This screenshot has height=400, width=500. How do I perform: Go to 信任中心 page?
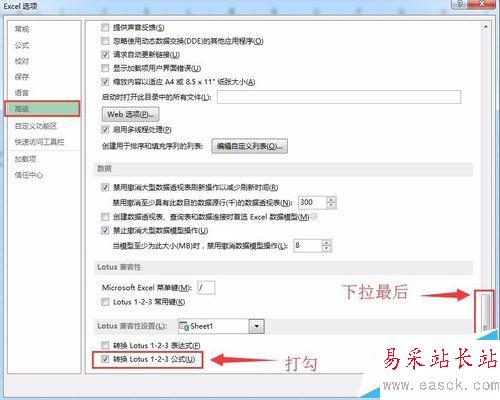coord(29,175)
